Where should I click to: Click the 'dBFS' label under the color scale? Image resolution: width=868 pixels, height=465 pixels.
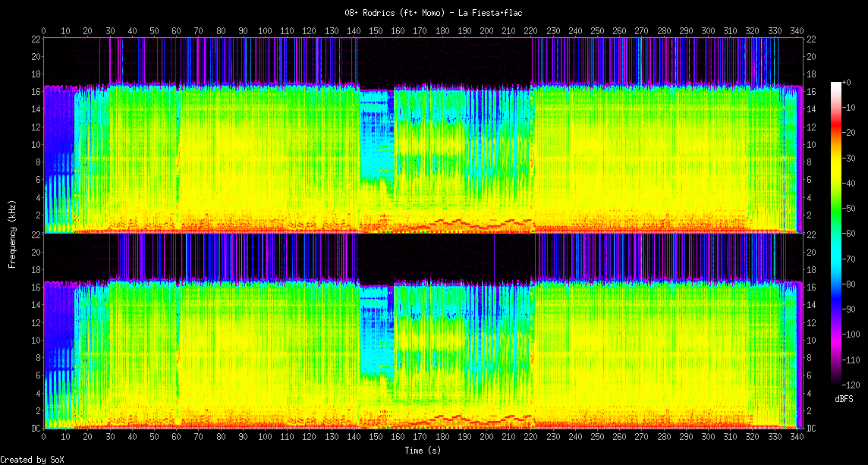844,399
